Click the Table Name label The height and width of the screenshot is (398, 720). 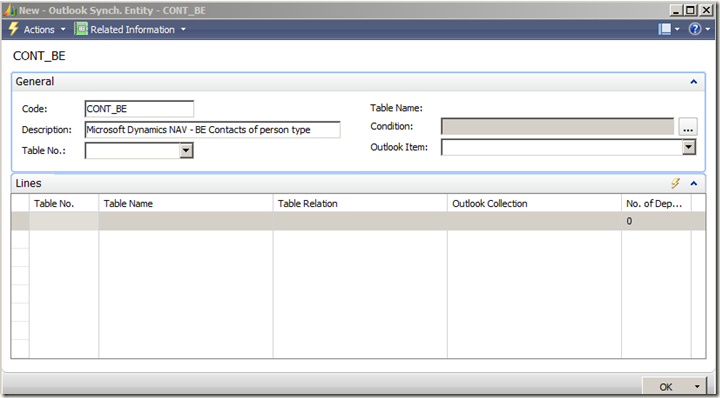396,108
